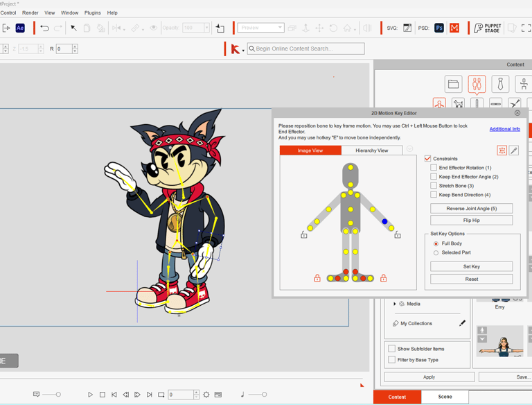Open the Window menu
This screenshot has width=532, height=405.
point(69,13)
